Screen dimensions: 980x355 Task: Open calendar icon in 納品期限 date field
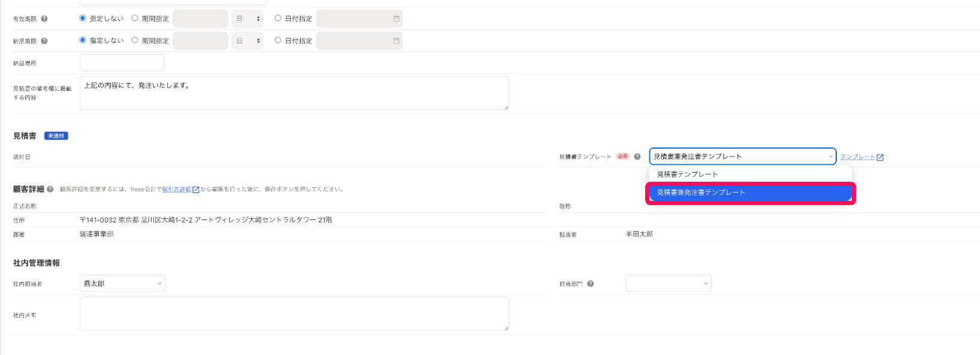click(396, 41)
